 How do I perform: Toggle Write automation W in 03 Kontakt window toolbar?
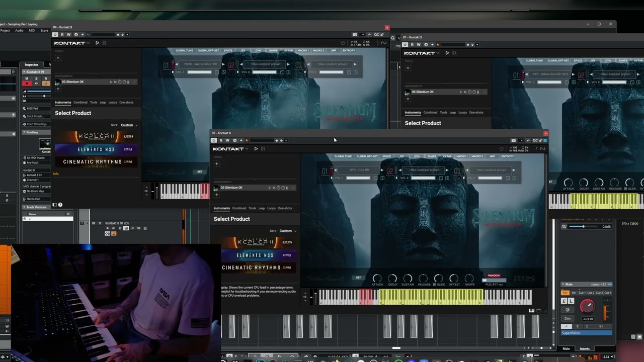tap(227, 140)
